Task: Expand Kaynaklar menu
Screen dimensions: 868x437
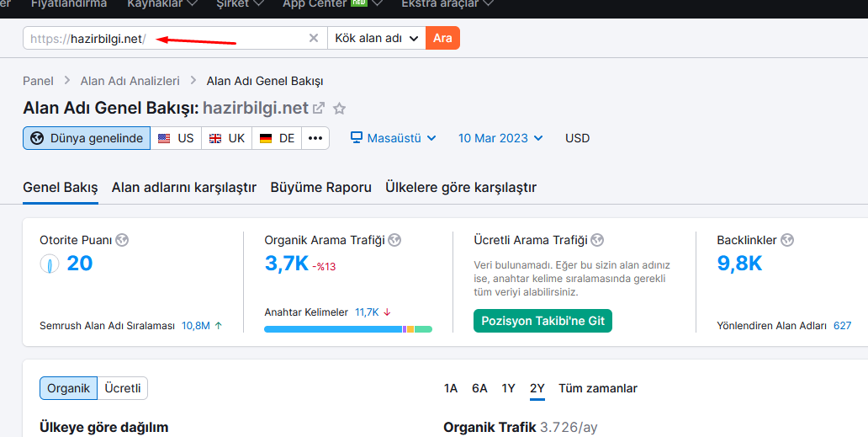Action: pos(162,4)
